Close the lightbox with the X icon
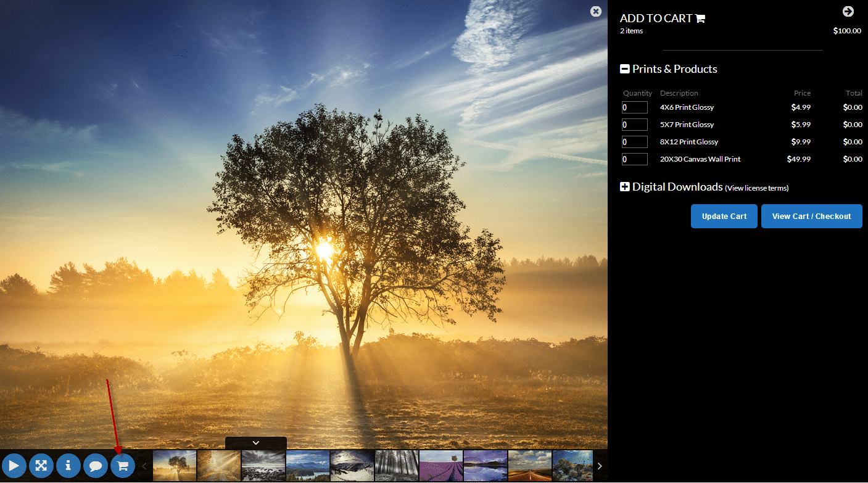Screen dimensions: 868x483 click(595, 11)
